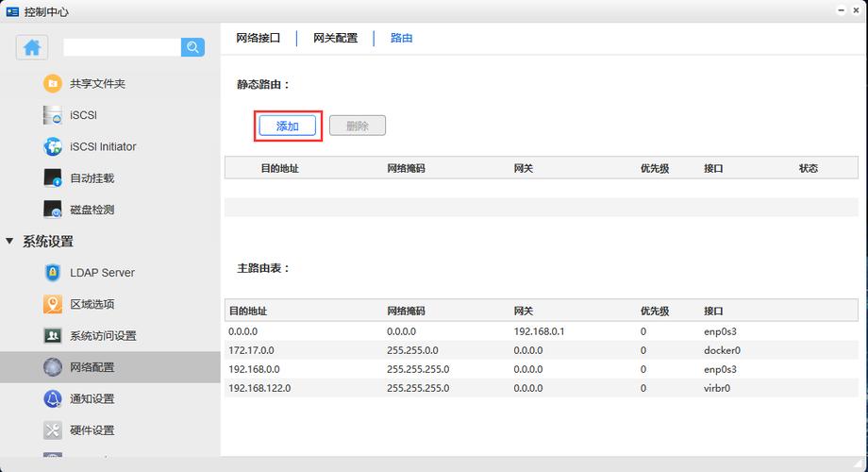Click the 硬件设置 tools icon
The height and width of the screenshot is (472, 868).
point(53,430)
